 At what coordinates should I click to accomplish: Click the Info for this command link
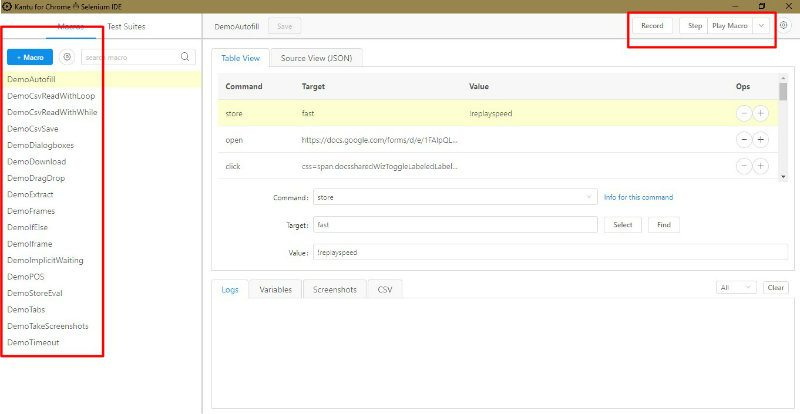pos(638,197)
